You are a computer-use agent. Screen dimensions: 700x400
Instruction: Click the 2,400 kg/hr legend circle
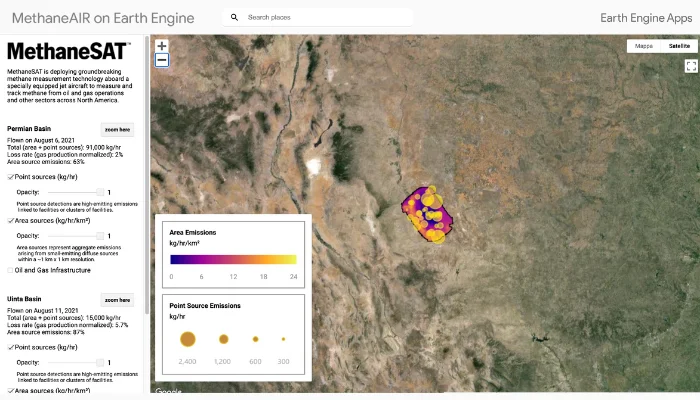tap(188, 339)
